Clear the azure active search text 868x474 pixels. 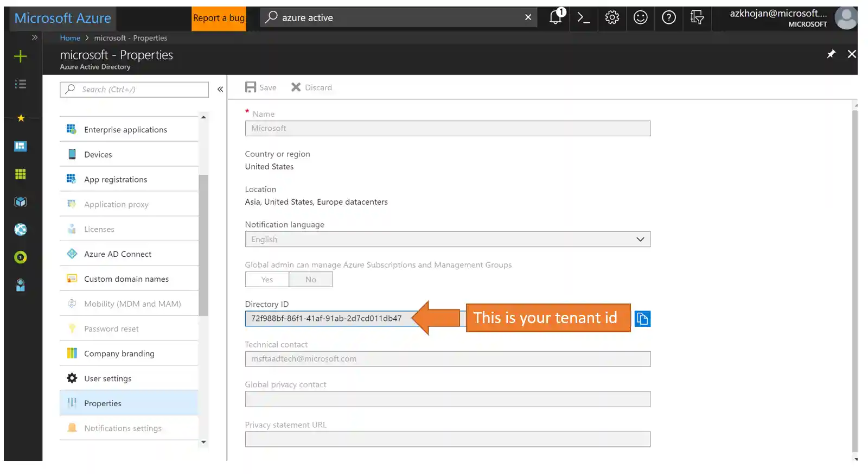(528, 17)
